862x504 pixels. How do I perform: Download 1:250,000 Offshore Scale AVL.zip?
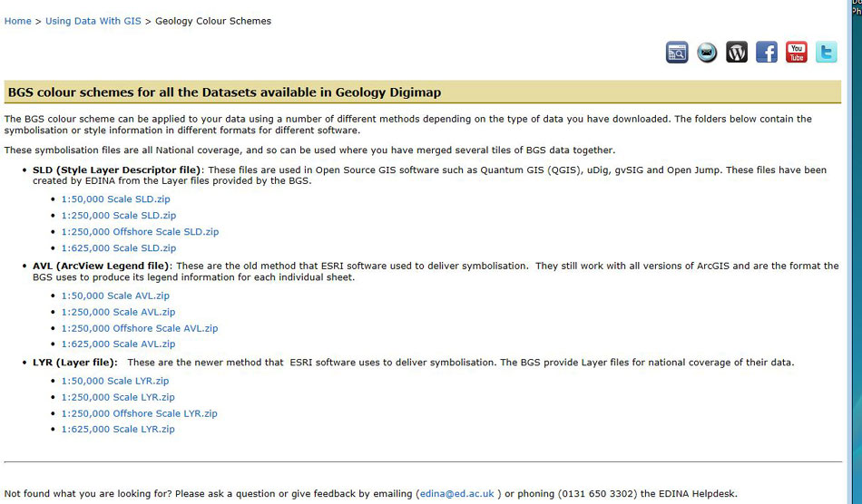140,328
